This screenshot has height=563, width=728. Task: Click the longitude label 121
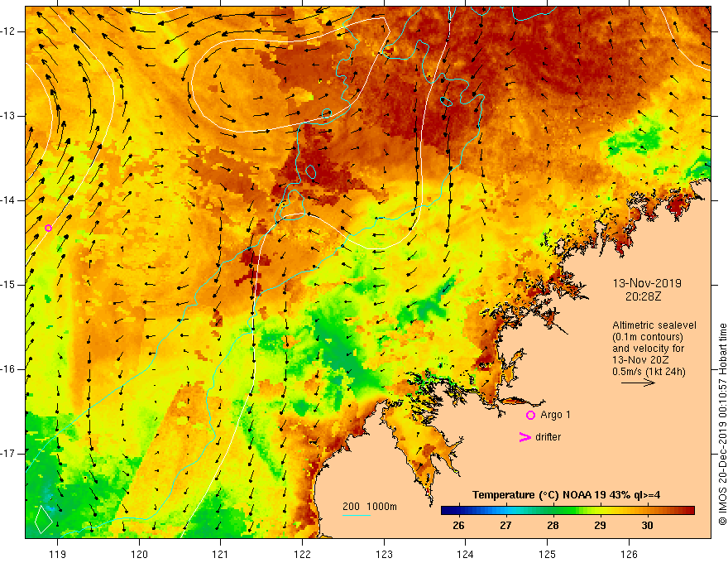pyautogui.click(x=221, y=554)
